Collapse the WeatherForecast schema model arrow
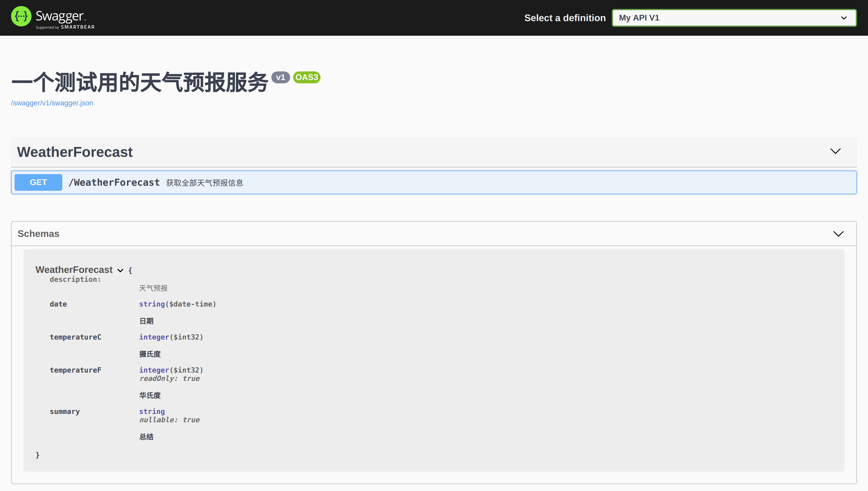Image resolution: width=868 pixels, height=491 pixels. pos(120,270)
